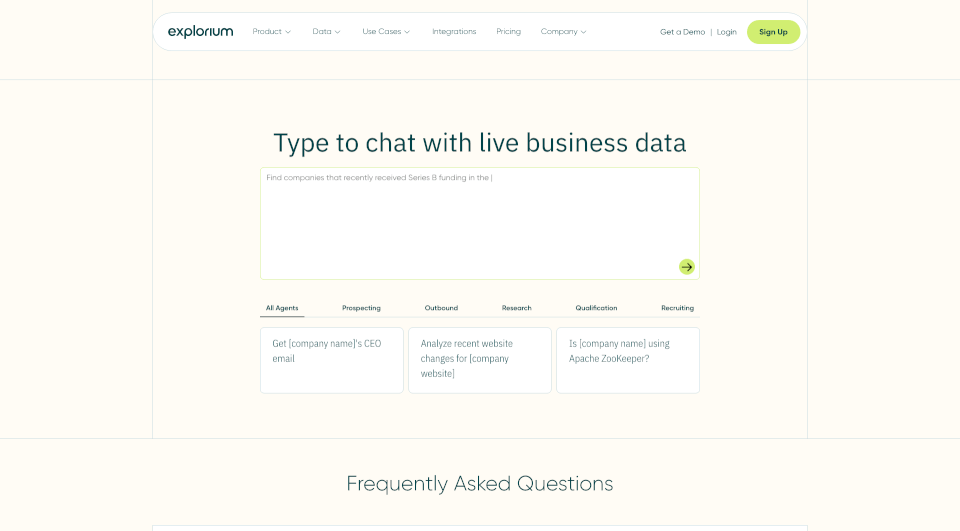Expand the Product dropdown menu
Viewport: 960px width, 531px height.
[x=271, y=32]
